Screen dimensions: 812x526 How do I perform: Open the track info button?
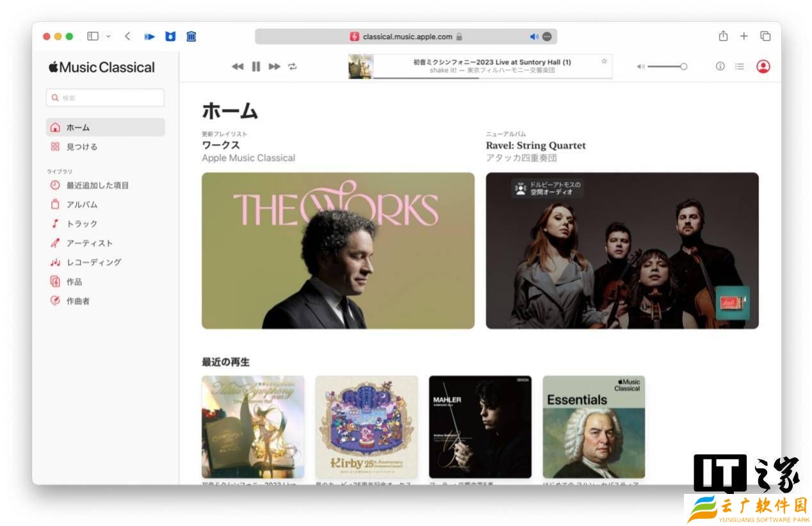720,67
